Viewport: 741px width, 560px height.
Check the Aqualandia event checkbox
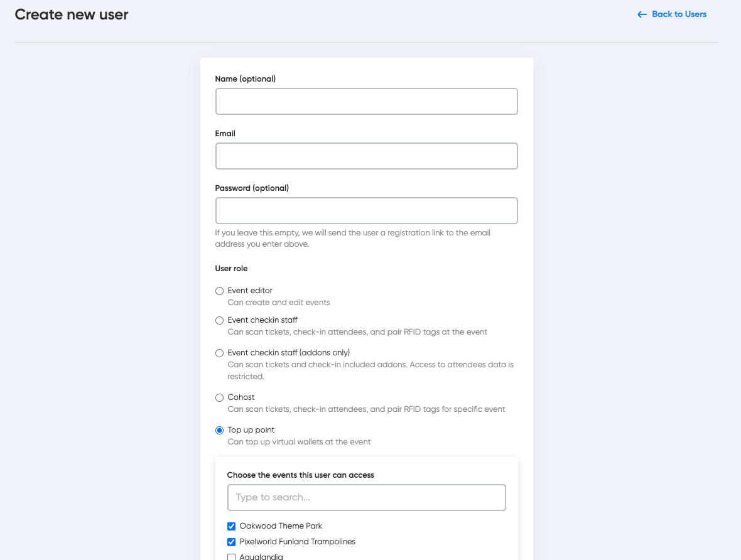pos(231,557)
